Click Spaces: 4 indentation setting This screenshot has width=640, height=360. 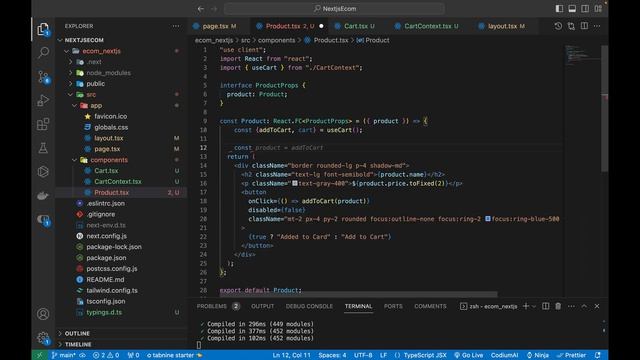pyautogui.click(x=332, y=355)
